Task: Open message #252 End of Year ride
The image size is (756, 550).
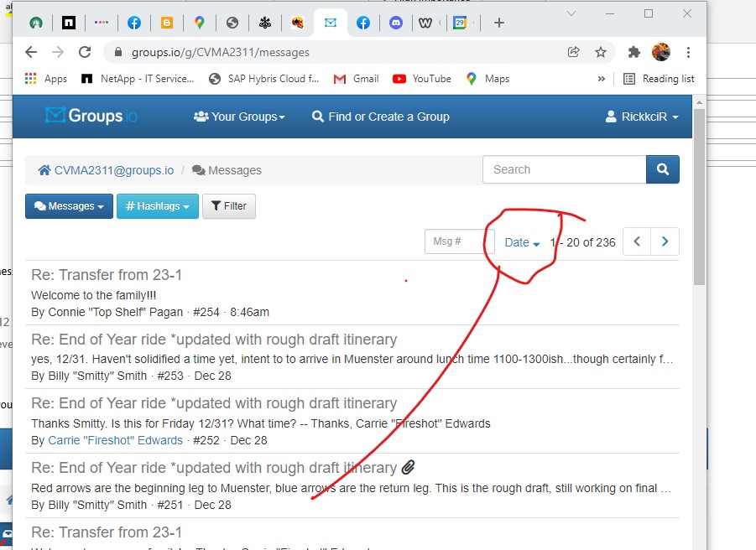Action: tap(214, 403)
